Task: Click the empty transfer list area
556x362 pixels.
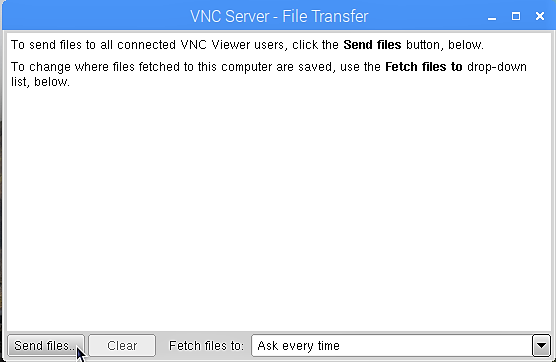Action: tap(279, 209)
